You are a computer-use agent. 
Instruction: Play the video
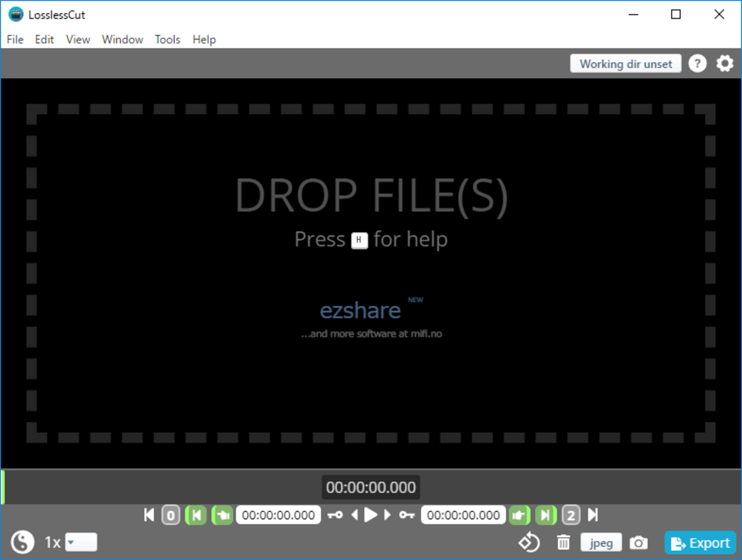click(x=370, y=515)
